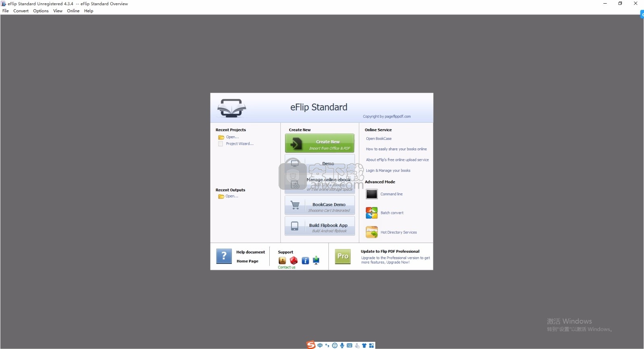Click Project Wizard... link
644x349 pixels.
pos(239,144)
